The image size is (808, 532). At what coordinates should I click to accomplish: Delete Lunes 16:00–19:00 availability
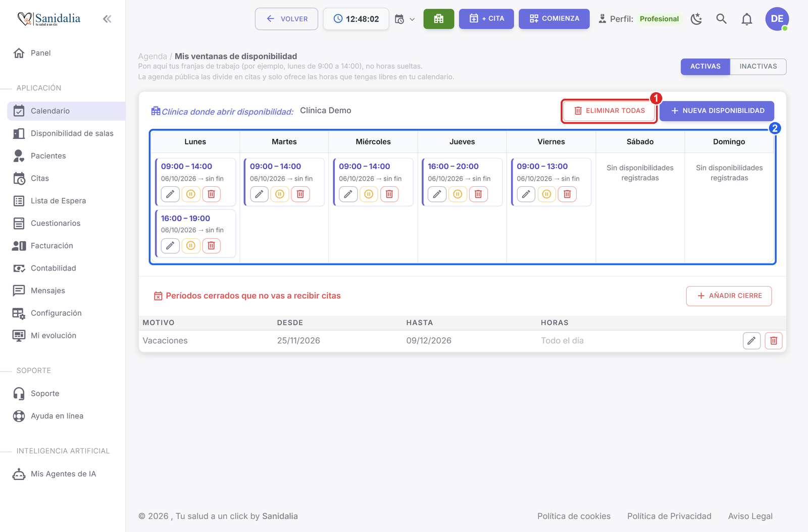point(212,246)
